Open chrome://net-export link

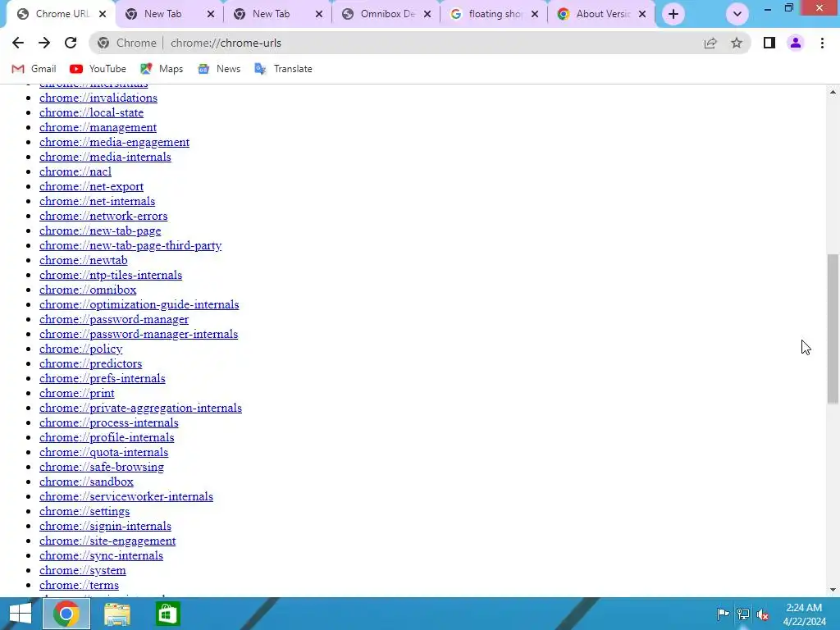(92, 186)
